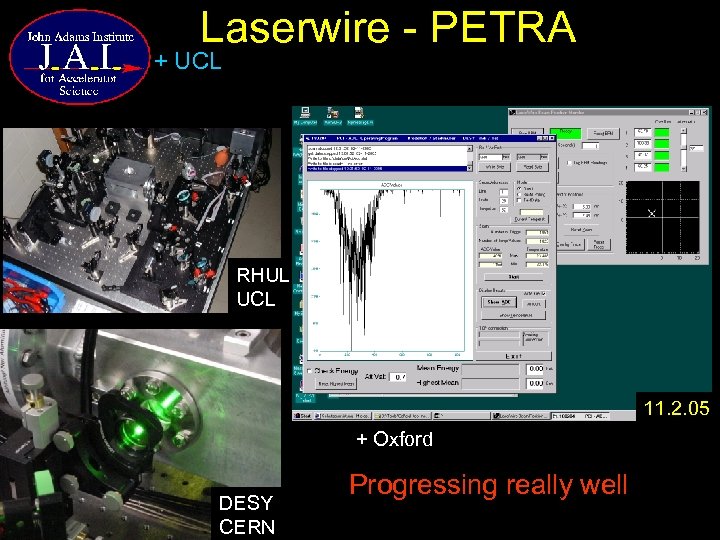720x540 pixels.
Task: Click Reset Zoom in the BPM monitor
Action: pos(581,229)
